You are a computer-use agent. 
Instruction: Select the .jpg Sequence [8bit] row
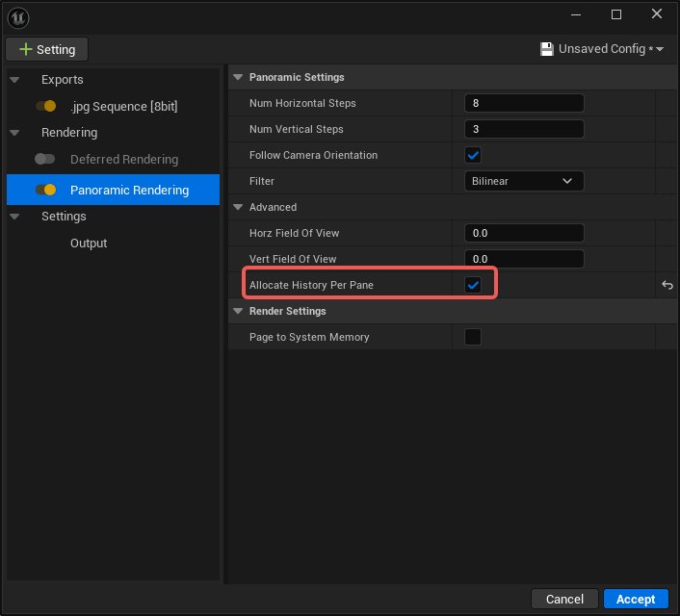pos(114,106)
